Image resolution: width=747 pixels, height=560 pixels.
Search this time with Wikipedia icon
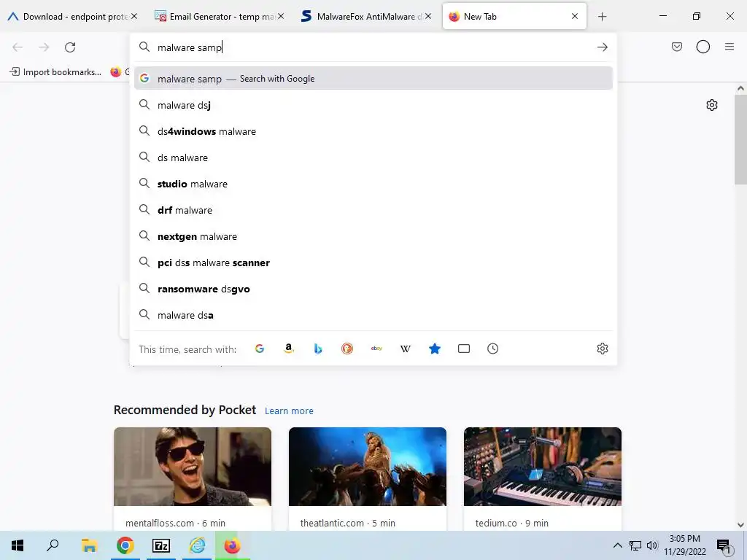pos(406,349)
